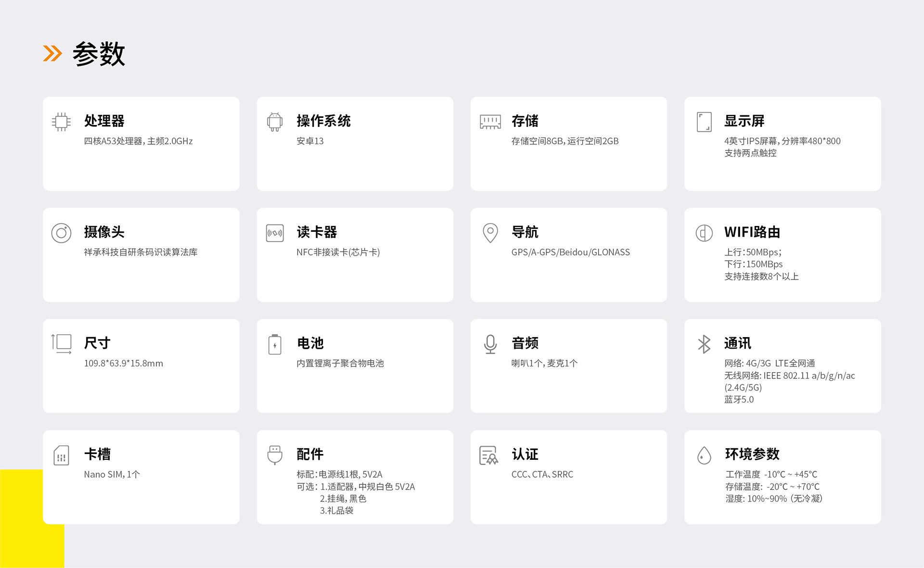The image size is (924, 568).
Task: Click the plug accessories icon
Action: (x=275, y=455)
